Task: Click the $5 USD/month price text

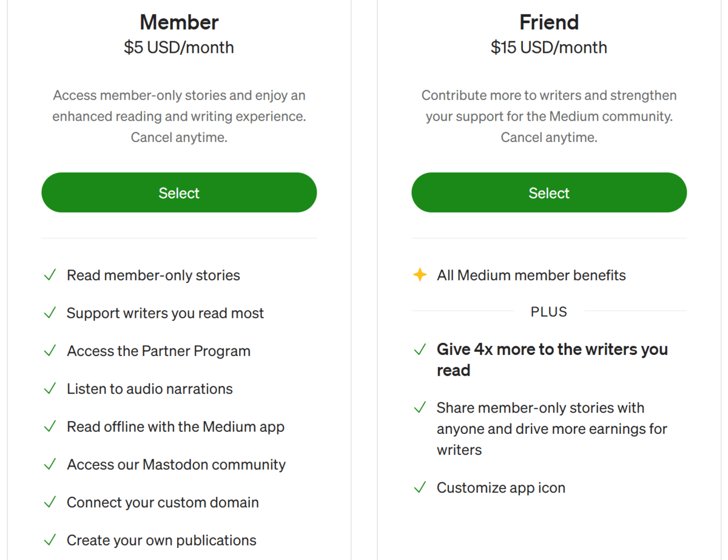Action: pyautogui.click(x=179, y=47)
